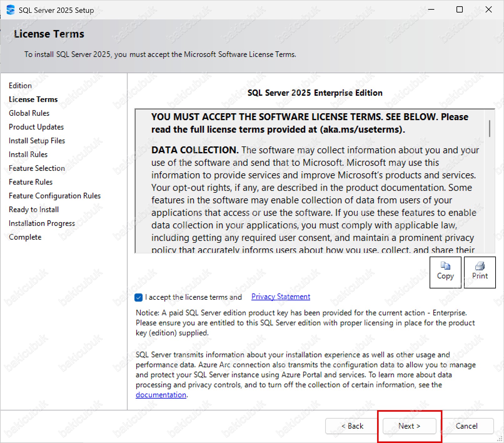Minimize the SQL Server Setup window
The image size is (504, 443).
pos(431,10)
